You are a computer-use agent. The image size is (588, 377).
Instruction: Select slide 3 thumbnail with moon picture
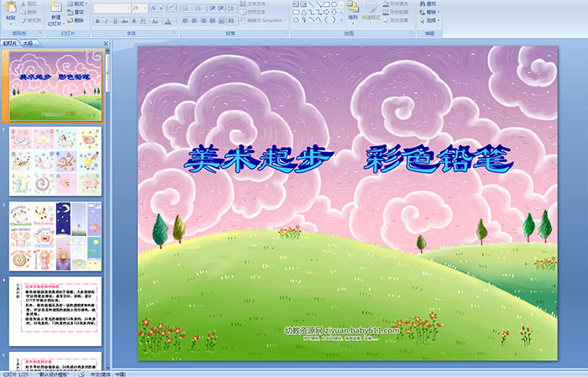[x=55, y=236]
